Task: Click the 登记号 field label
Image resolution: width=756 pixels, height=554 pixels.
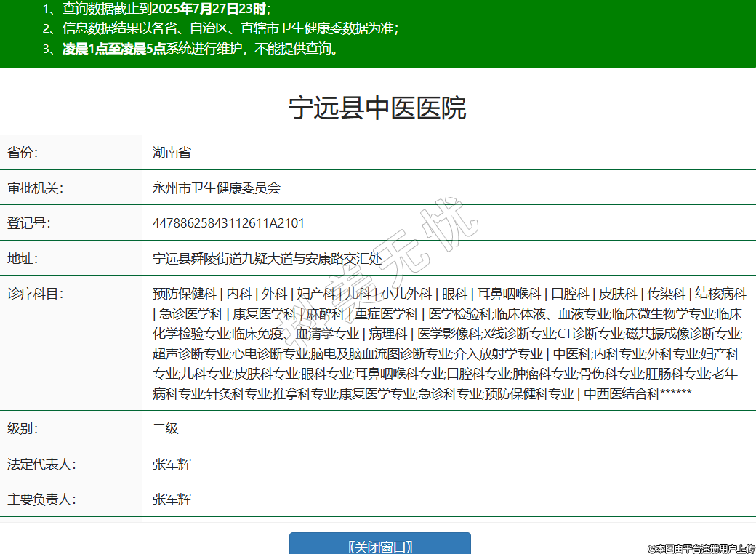Action: pyautogui.click(x=29, y=223)
